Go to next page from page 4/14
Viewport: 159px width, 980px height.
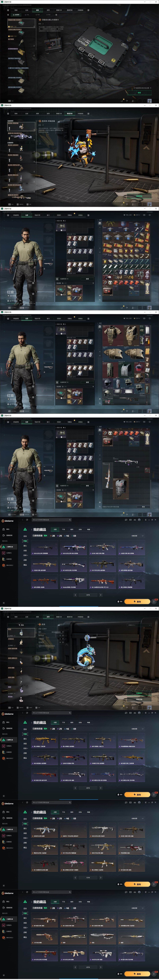(x=101, y=788)
